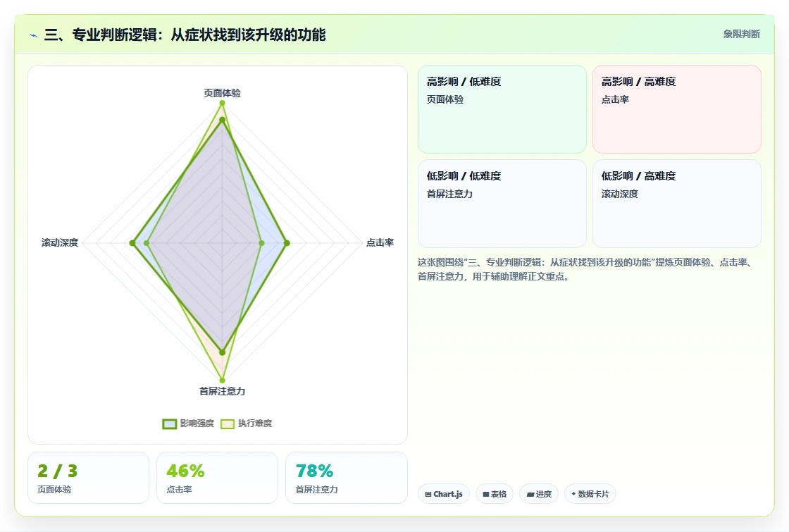Select the 高影响 / 低难度 quadrant card
The height and width of the screenshot is (532, 789).
click(502, 109)
